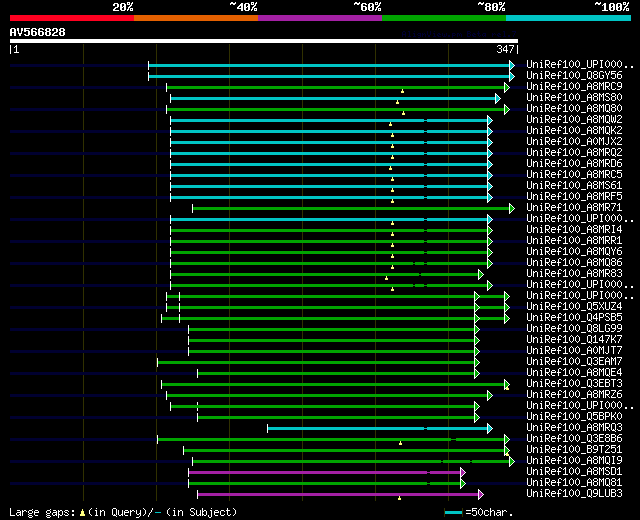Select the UniRef100_A8MS61 label

[574, 186]
